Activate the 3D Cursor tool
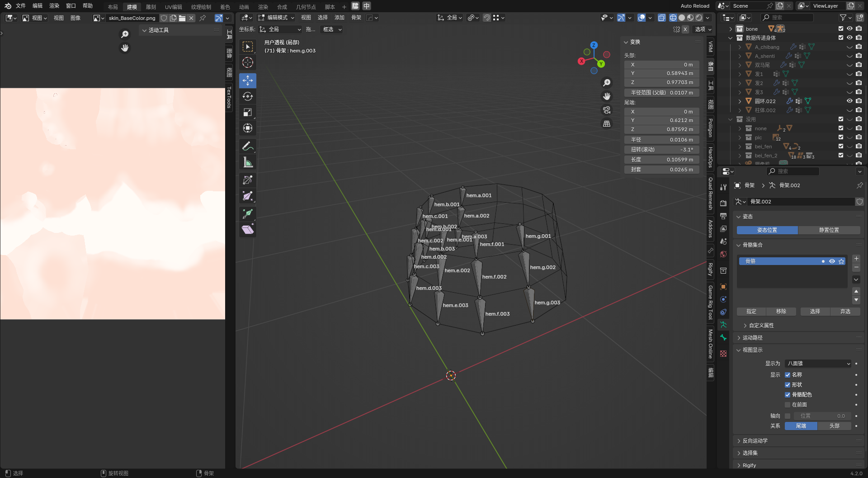 pyautogui.click(x=248, y=62)
